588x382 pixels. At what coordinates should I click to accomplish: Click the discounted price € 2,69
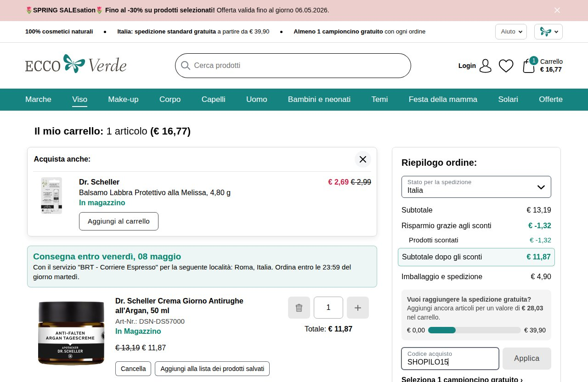[338, 182]
